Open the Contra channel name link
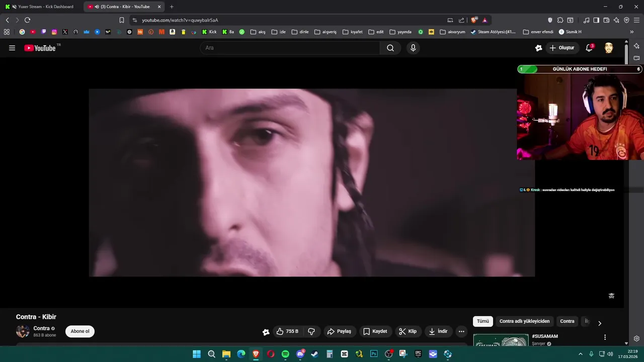 (x=42, y=328)
